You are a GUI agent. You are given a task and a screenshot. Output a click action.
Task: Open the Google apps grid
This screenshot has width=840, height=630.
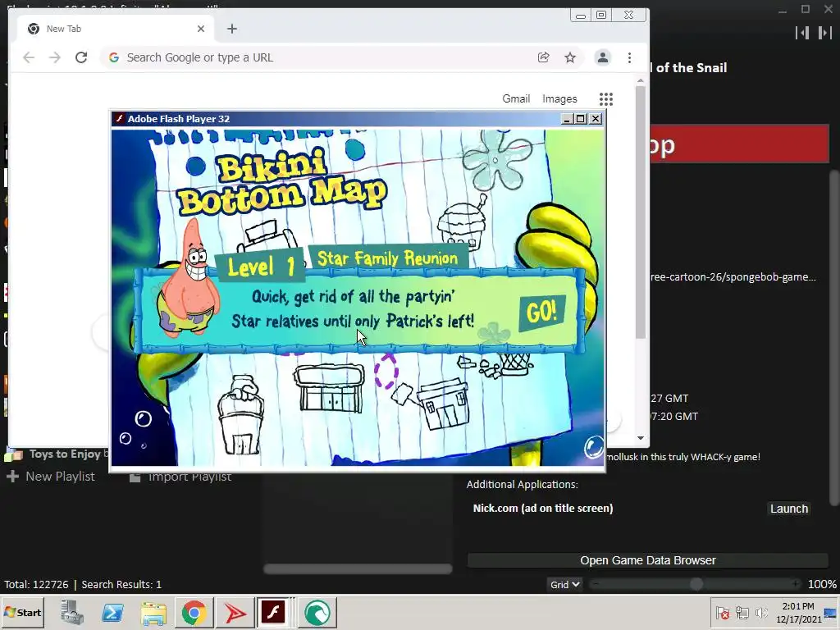click(x=606, y=99)
